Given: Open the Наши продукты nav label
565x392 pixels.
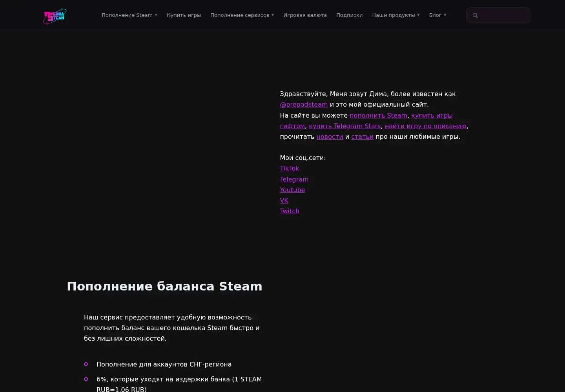Looking at the screenshot, I should click(x=393, y=15).
